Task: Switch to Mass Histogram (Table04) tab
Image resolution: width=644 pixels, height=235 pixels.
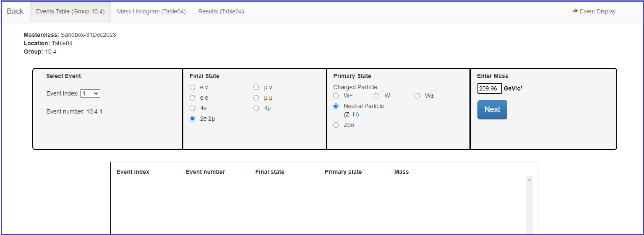Action: tap(151, 11)
